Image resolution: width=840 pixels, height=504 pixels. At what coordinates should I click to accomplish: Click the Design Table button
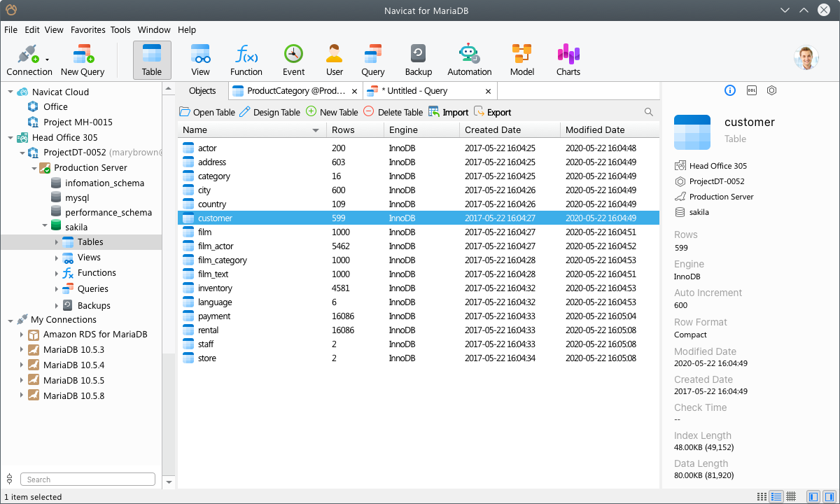[269, 112]
